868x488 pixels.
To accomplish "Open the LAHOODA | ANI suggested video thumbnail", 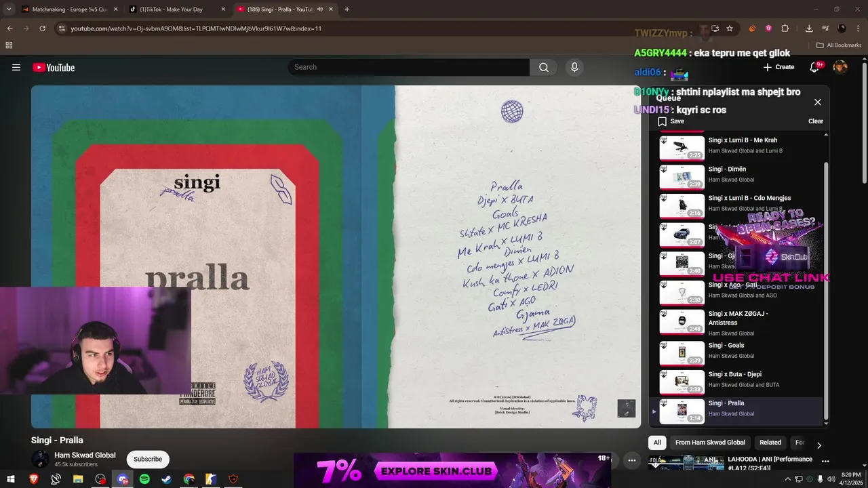I will [x=686, y=463].
